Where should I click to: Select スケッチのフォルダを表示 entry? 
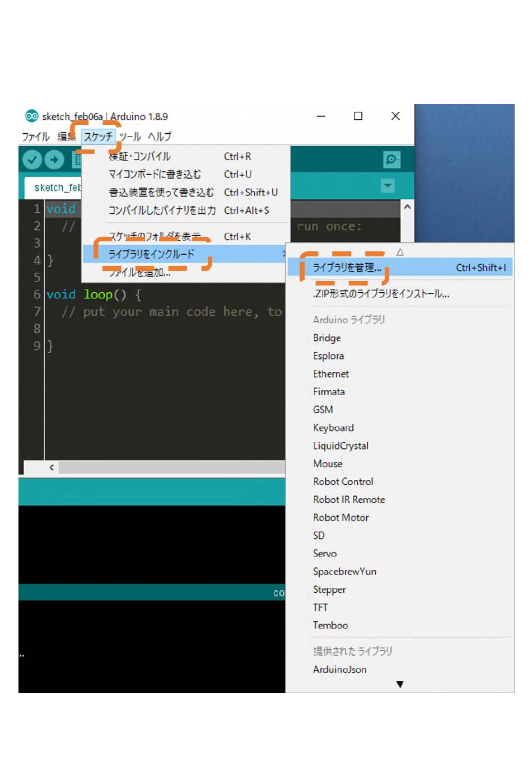point(186,236)
